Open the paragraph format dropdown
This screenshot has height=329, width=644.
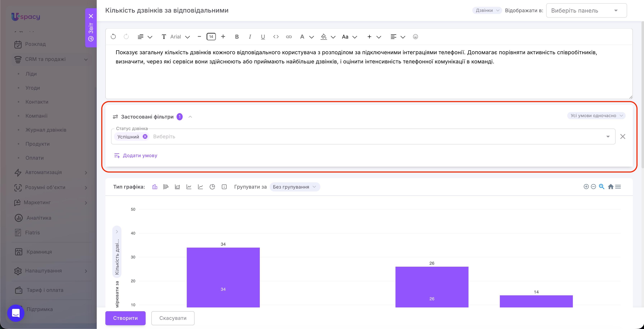[145, 37]
